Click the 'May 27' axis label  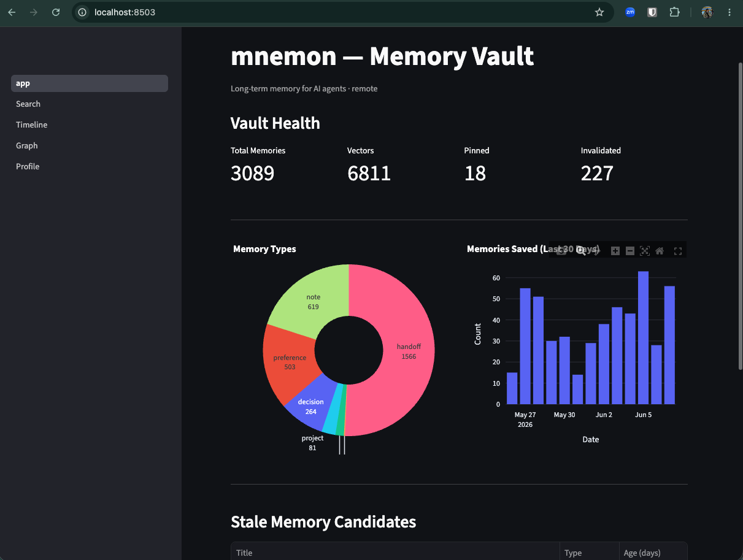(525, 415)
